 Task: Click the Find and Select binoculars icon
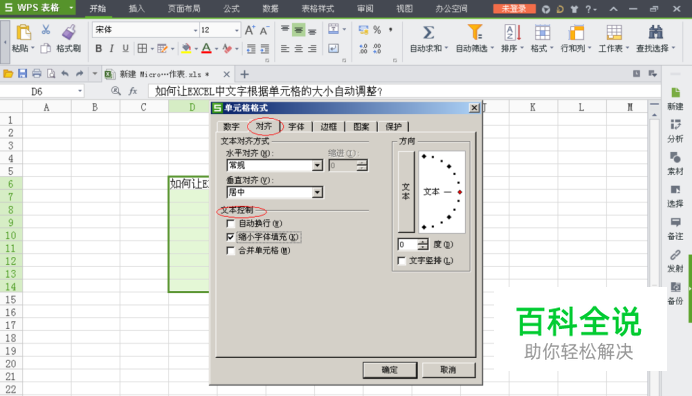click(655, 32)
